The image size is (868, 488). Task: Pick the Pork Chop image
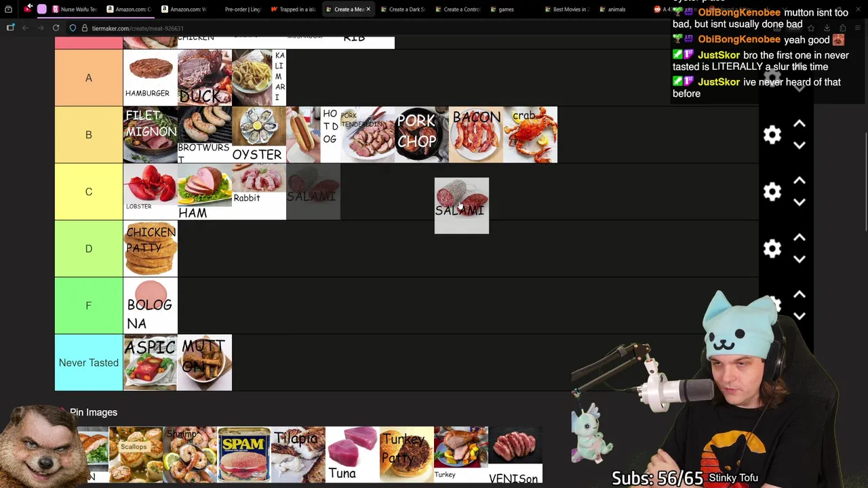(422, 135)
